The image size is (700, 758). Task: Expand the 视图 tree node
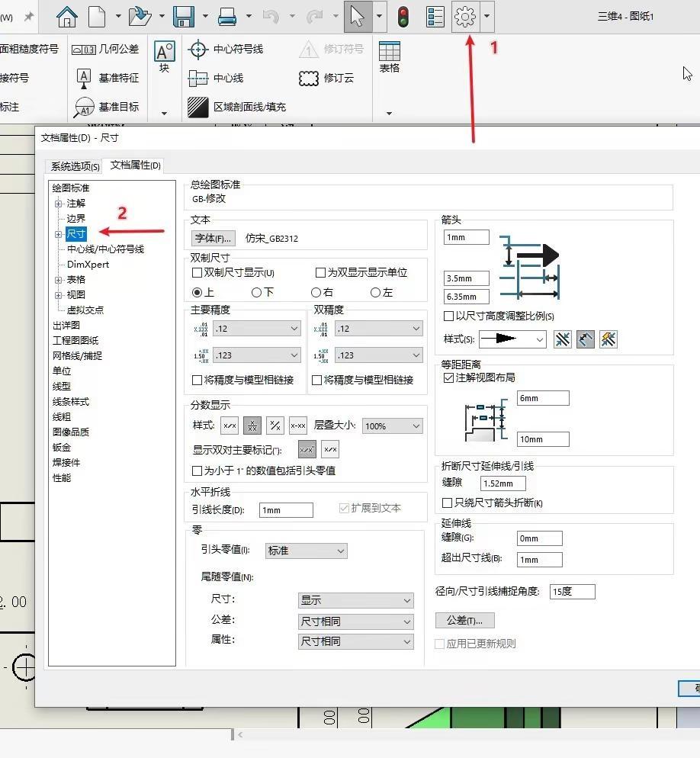[58, 295]
